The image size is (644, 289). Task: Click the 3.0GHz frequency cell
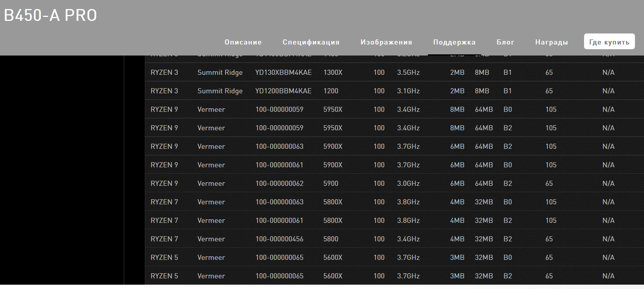408,183
